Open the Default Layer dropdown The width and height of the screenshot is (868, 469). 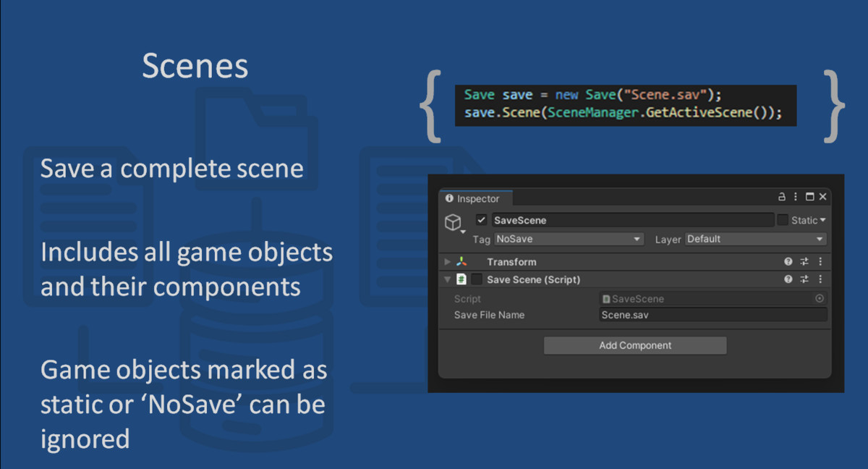pos(753,240)
